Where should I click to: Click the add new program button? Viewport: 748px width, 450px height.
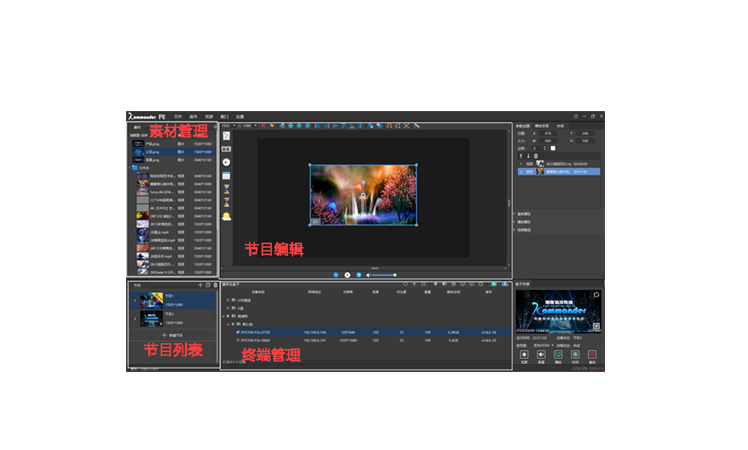pyautogui.click(x=170, y=333)
